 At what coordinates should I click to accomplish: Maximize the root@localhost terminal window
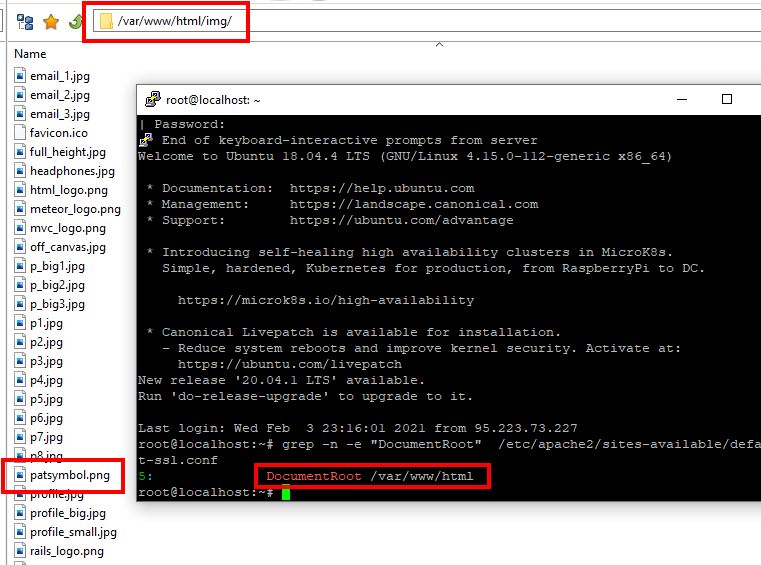click(727, 99)
